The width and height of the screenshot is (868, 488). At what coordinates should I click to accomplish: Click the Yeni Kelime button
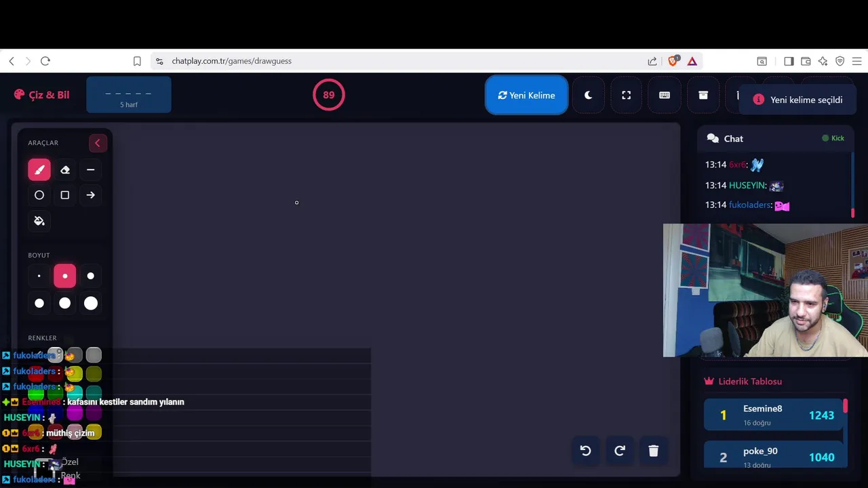coord(526,96)
